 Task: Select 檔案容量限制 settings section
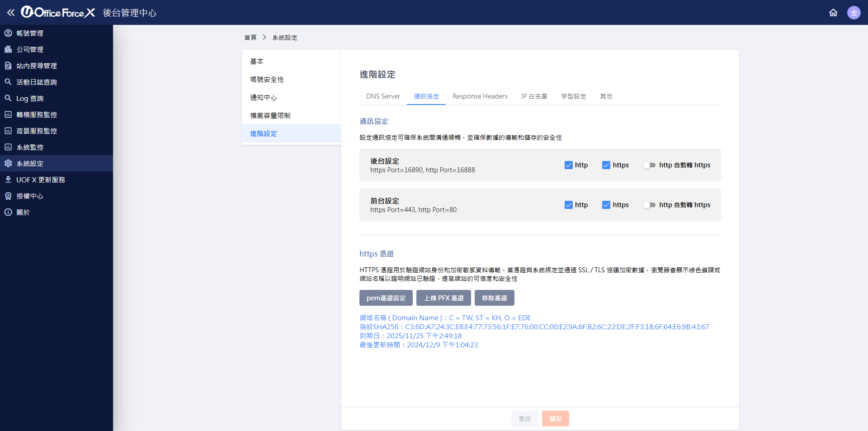pyautogui.click(x=291, y=115)
